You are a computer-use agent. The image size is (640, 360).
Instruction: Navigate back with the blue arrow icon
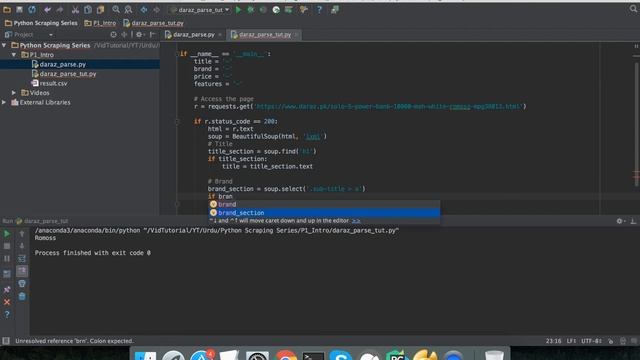point(144,9)
